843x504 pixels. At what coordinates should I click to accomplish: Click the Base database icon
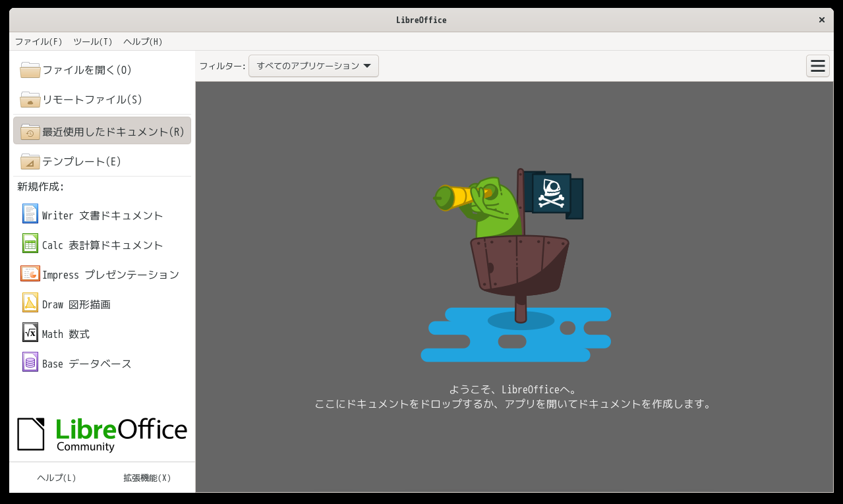[30, 362]
